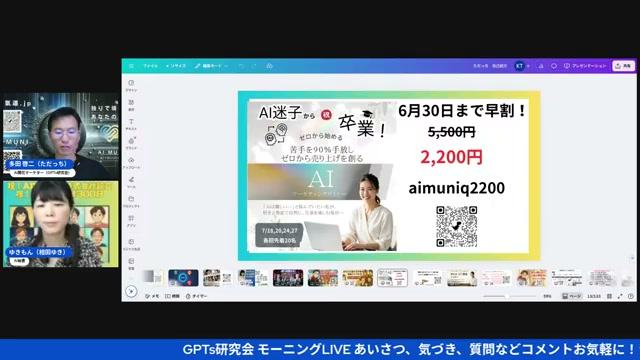Open the comments speech bubble icon
Image resolution: width=640 pixels, height=360 pixels.
[x=554, y=66]
